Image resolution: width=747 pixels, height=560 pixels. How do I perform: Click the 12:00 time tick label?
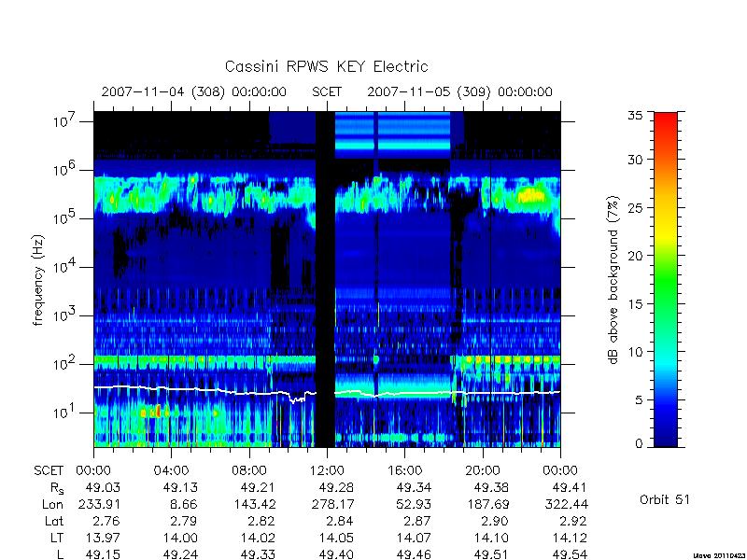pyautogui.click(x=327, y=470)
